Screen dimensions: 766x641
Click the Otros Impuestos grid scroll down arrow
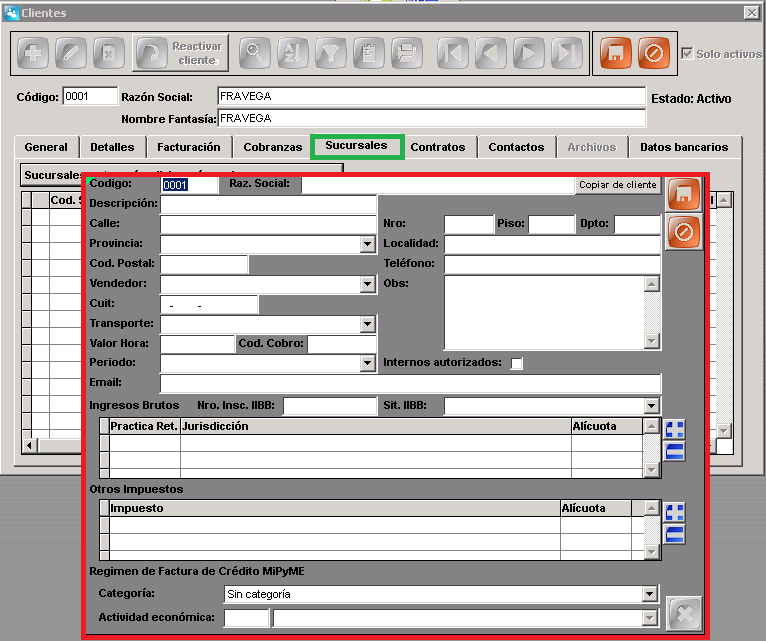tap(651, 552)
